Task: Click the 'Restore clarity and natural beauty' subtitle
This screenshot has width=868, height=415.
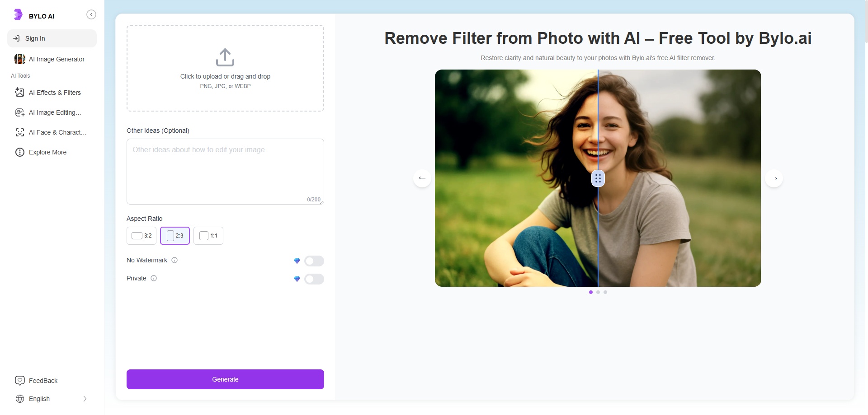Action: click(x=598, y=58)
